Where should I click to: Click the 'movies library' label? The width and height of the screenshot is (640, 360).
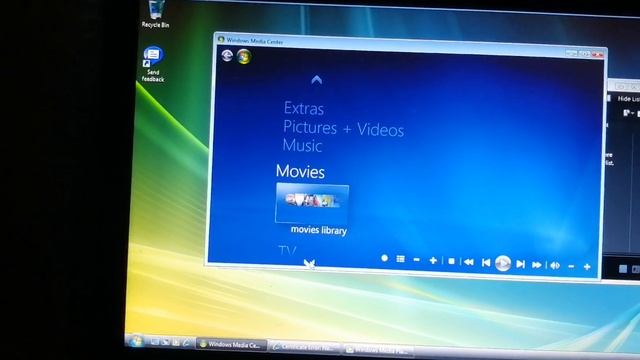coord(318,230)
